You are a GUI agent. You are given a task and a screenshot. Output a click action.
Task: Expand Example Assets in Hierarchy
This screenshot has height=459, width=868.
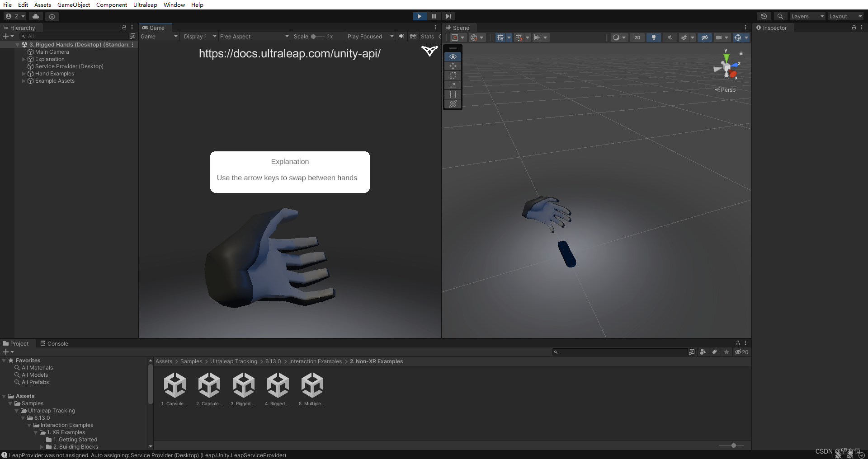click(24, 81)
